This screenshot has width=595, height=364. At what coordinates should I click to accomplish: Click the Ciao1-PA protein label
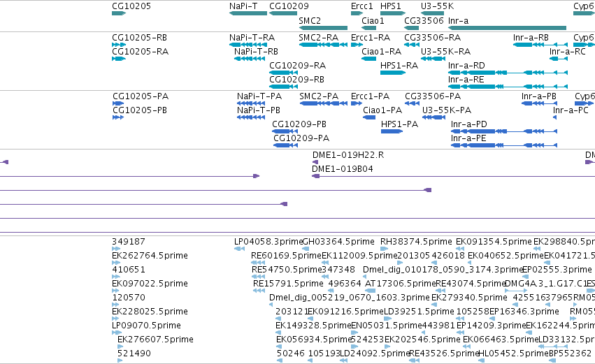coord(382,110)
